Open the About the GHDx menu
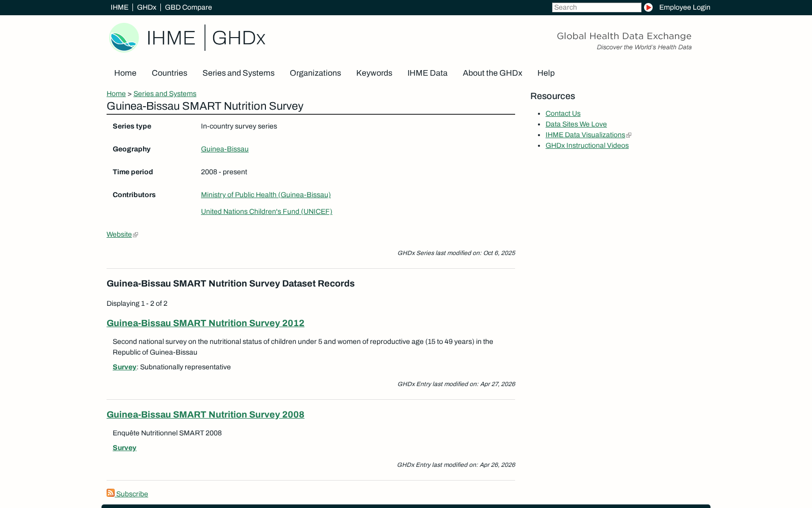This screenshot has width=812, height=508. (492, 73)
